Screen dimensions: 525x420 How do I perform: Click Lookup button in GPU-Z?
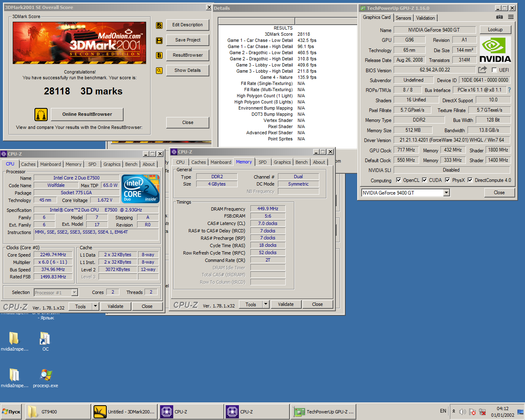[x=495, y=30]
